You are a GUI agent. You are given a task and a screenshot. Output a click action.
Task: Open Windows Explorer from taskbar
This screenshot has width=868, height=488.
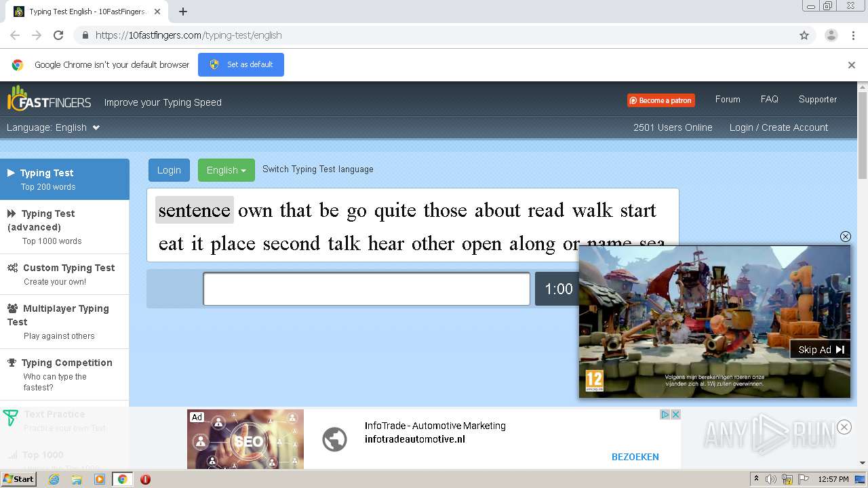pos(77,479)
